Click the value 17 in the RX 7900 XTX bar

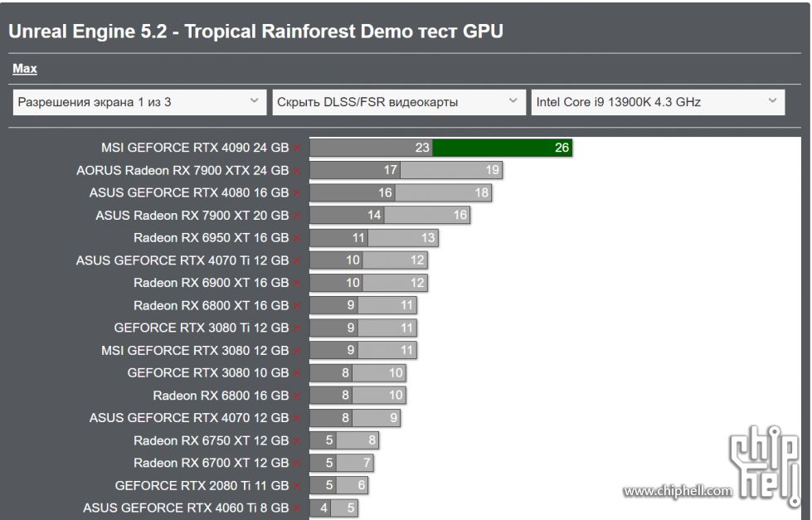391,170
